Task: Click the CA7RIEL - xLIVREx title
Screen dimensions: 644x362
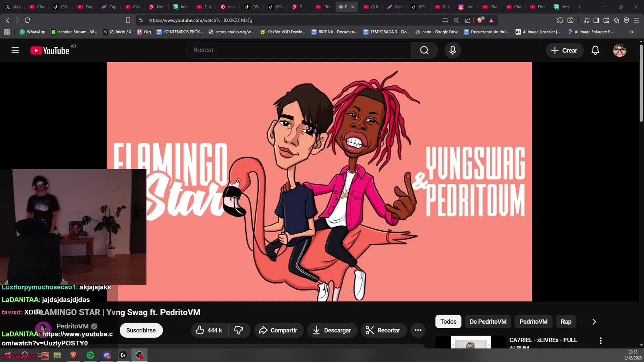Action: tap(543, 343)
